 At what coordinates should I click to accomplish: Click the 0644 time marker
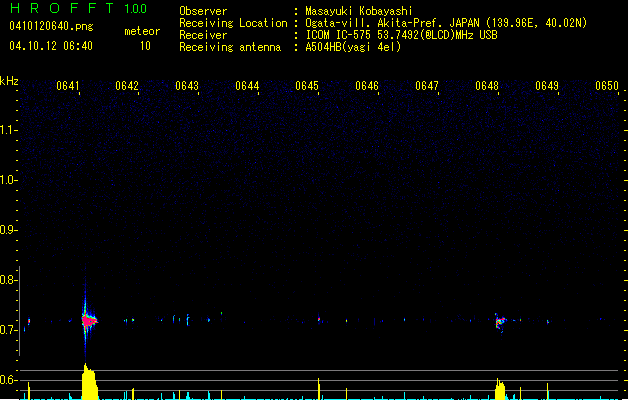[247, 86]
